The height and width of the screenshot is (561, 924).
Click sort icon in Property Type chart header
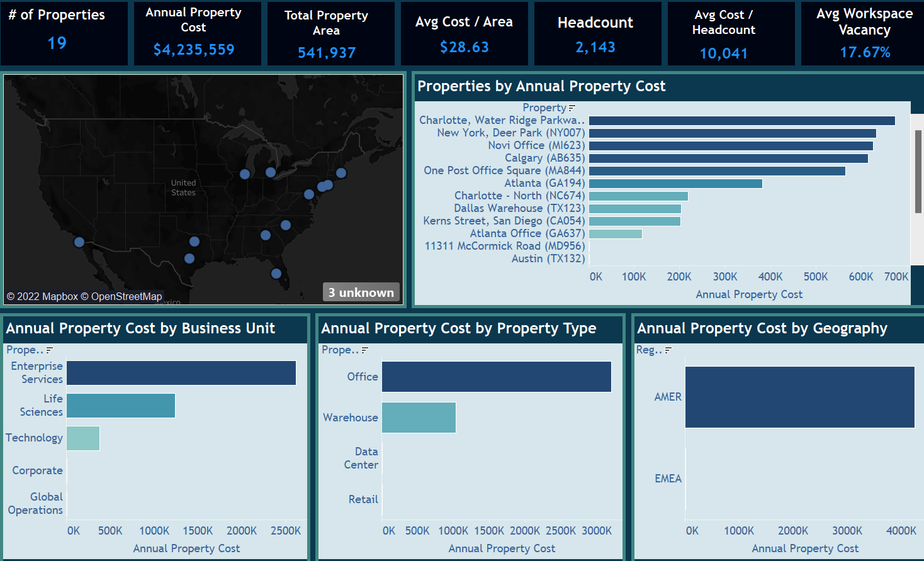pyautogui.click(x=364, y=350)
